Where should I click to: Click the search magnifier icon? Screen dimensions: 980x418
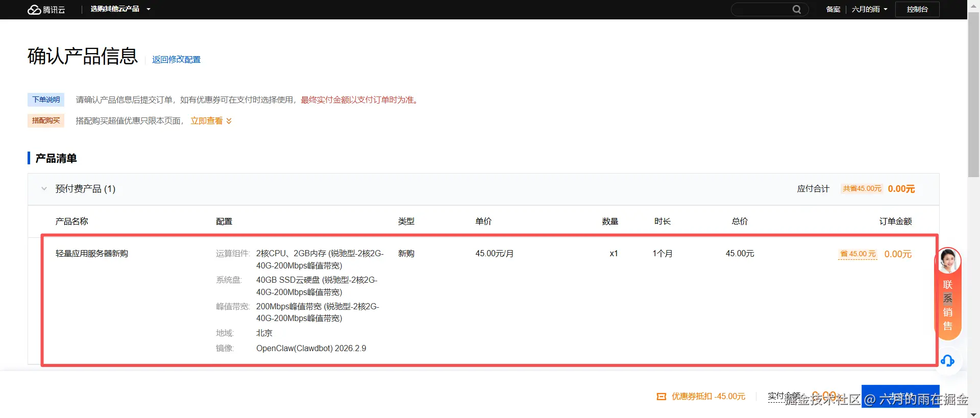(796, 9)
